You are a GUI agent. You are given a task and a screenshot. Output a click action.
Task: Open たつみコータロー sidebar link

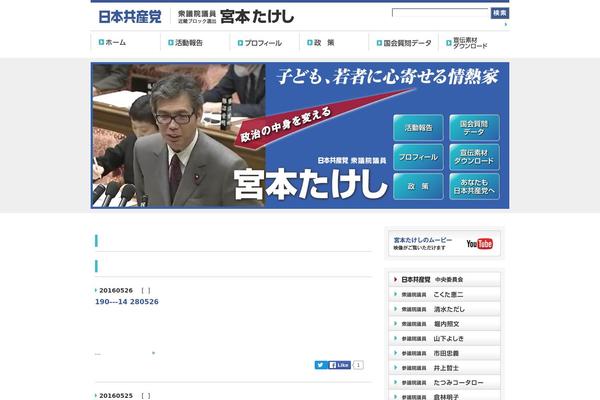click(444, 382)
